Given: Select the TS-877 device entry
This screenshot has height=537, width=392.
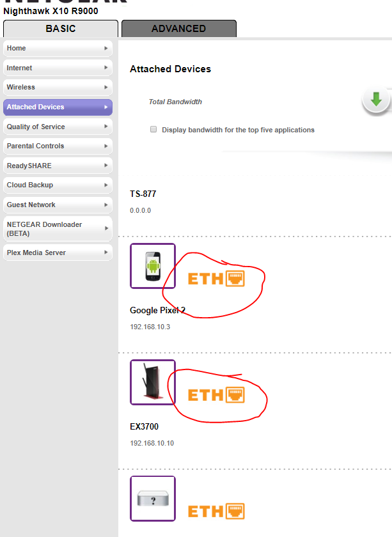Looking at the screenshot, I should point(143,194).
